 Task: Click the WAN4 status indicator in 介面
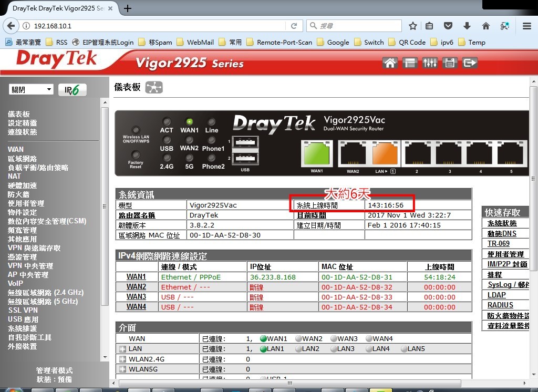pos(369,338)
